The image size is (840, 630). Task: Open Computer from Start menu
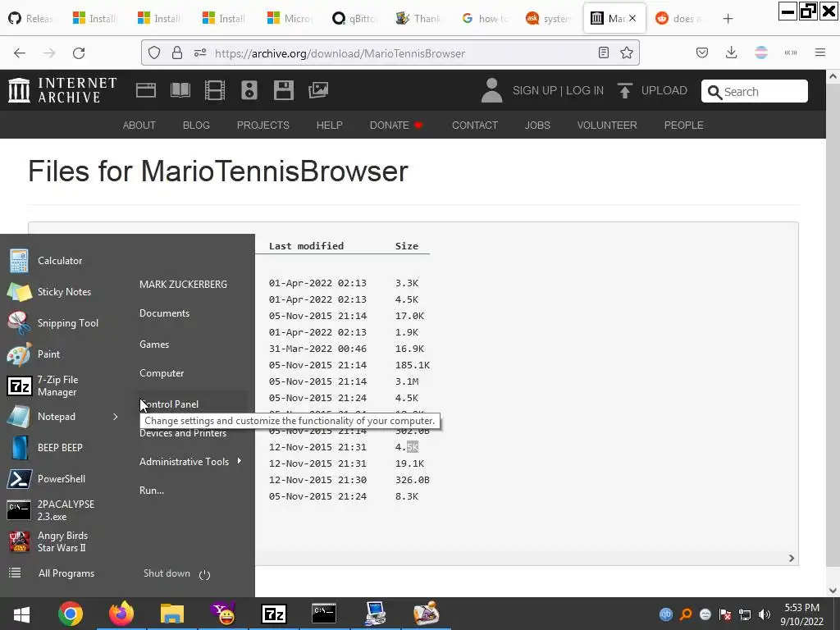click(x=162, y=373)
